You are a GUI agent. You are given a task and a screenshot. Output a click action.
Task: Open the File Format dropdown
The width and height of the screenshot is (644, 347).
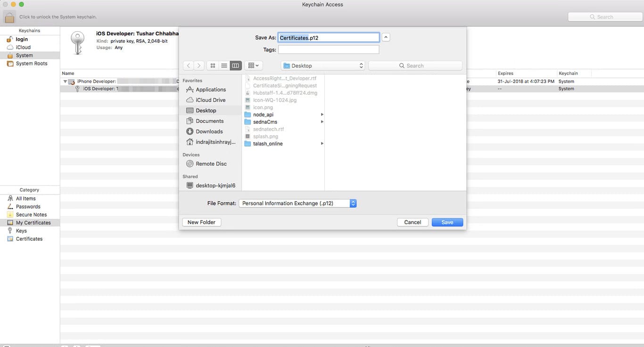pos(297,203)
